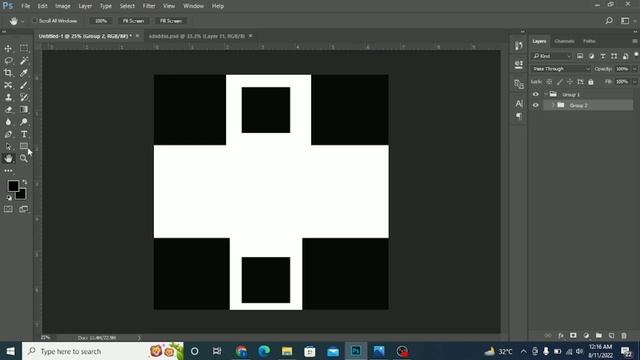Select the Eraser tool
This screenshot has width=640, height=360.
pyautogui.click(x=8, y=110)
